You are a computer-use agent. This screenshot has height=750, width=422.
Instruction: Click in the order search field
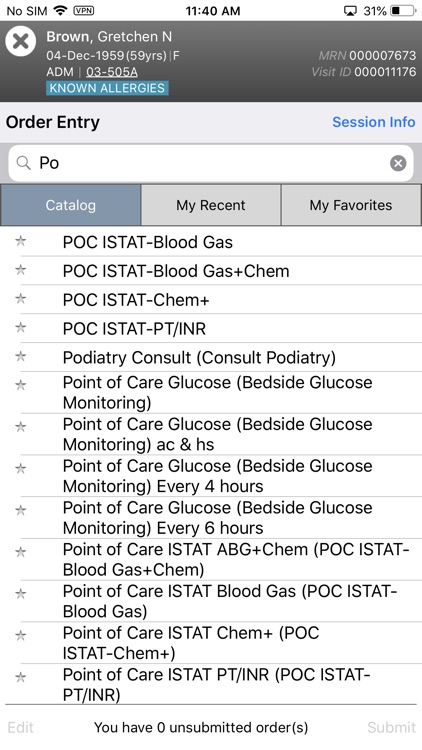tap(211, 163)
